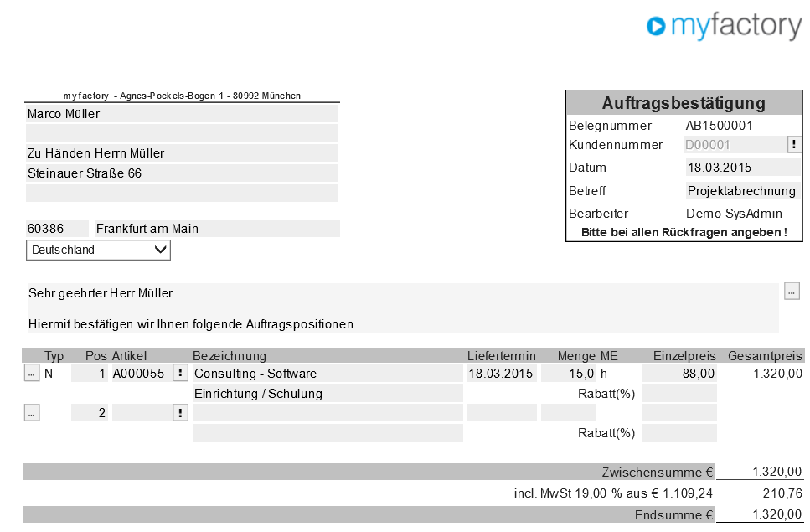Click the Datum field 18.03.2015 in header

point(743,168)
